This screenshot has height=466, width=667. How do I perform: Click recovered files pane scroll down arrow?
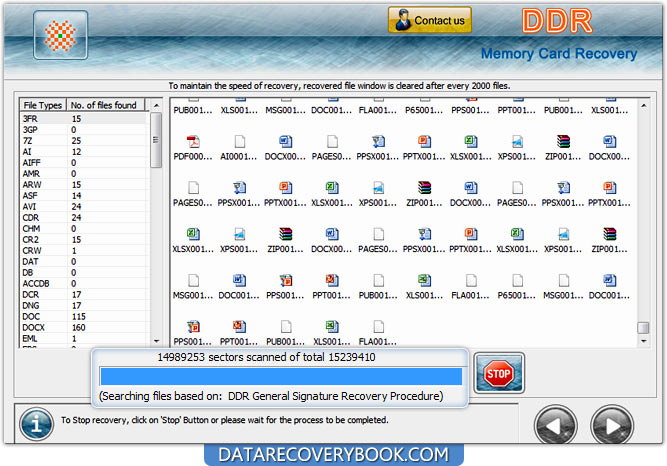coord(644,341)
